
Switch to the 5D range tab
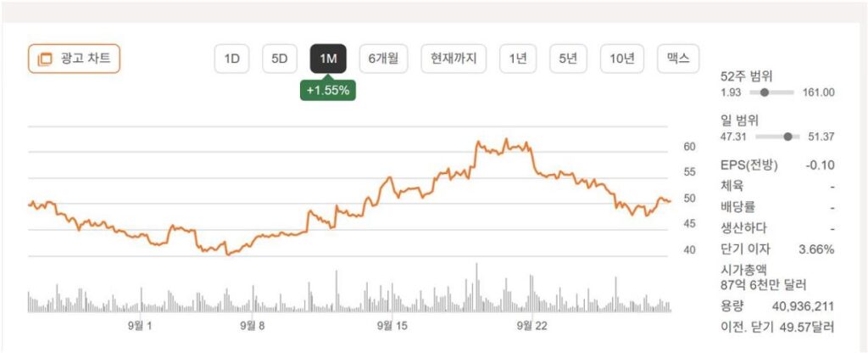(x=280, y=59)
